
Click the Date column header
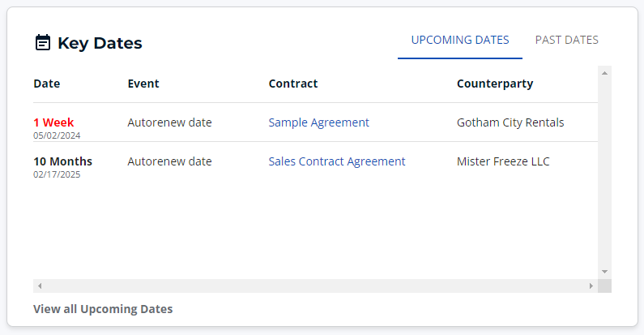pos(47,84)
